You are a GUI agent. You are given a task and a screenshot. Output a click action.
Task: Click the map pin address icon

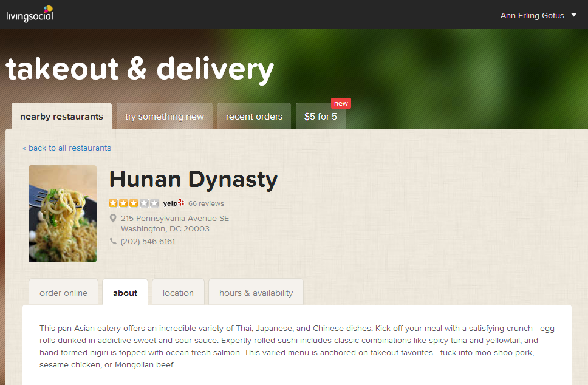[113, 218]
